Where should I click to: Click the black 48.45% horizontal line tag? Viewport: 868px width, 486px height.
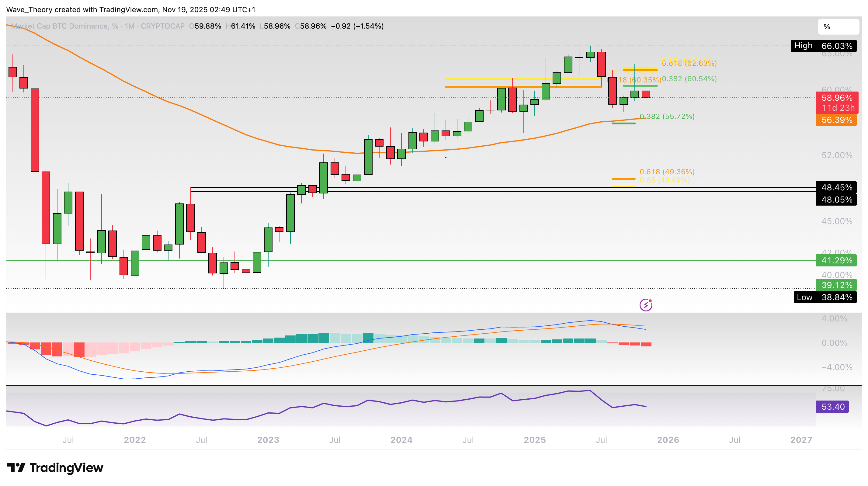pos(836,187)
